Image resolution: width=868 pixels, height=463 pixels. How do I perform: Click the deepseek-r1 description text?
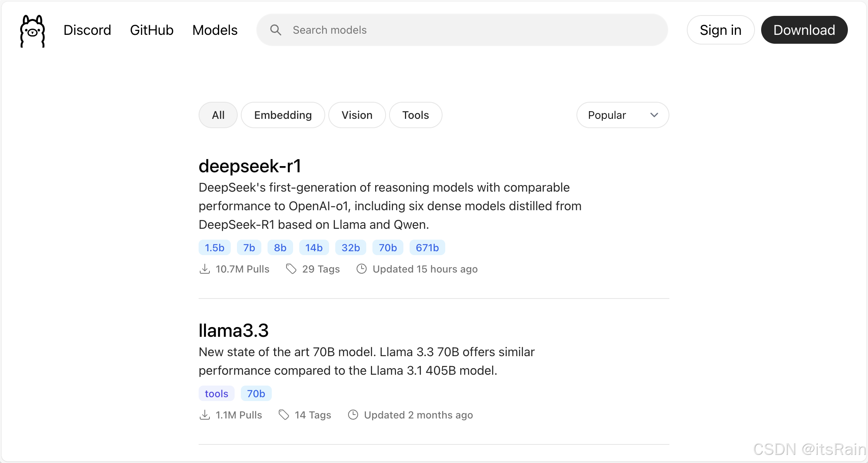pos(390,206)
